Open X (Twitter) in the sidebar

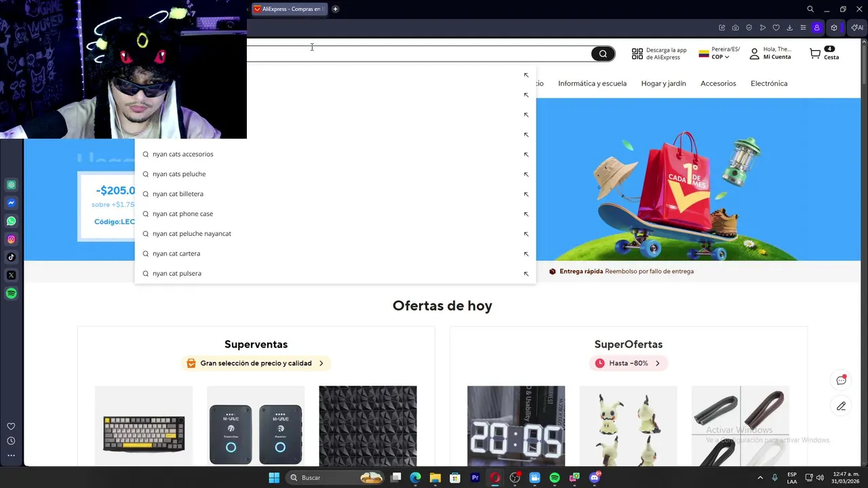pyautogui.click(x=12, y=275)
